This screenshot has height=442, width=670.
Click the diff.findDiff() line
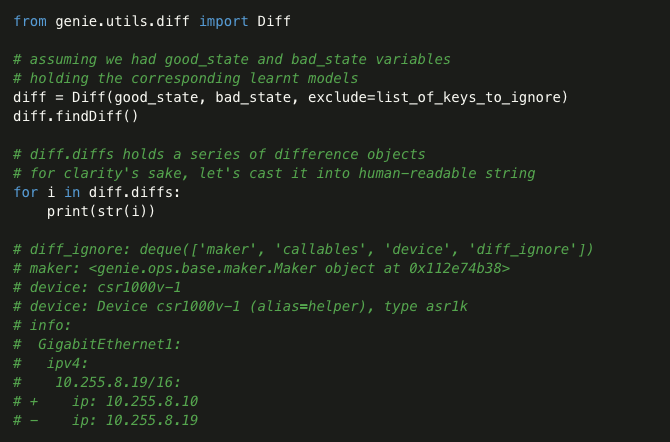click(x=76, y=116)
